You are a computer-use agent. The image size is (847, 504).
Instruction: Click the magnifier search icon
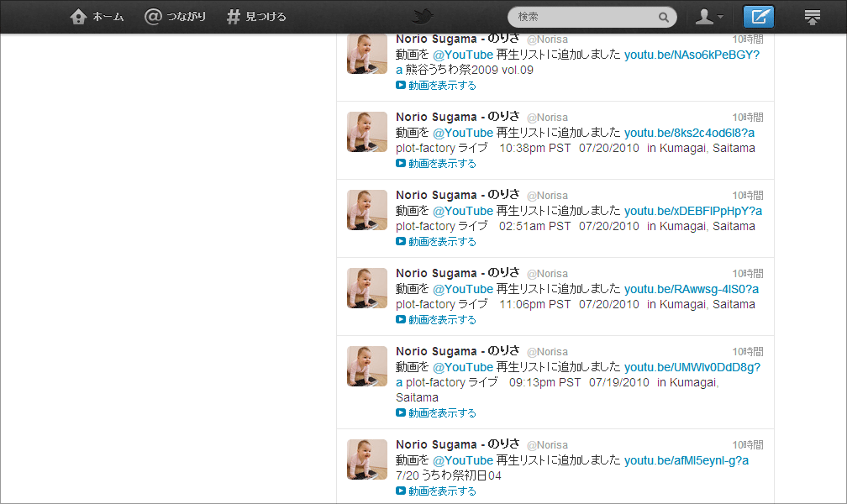click(663, 18)
